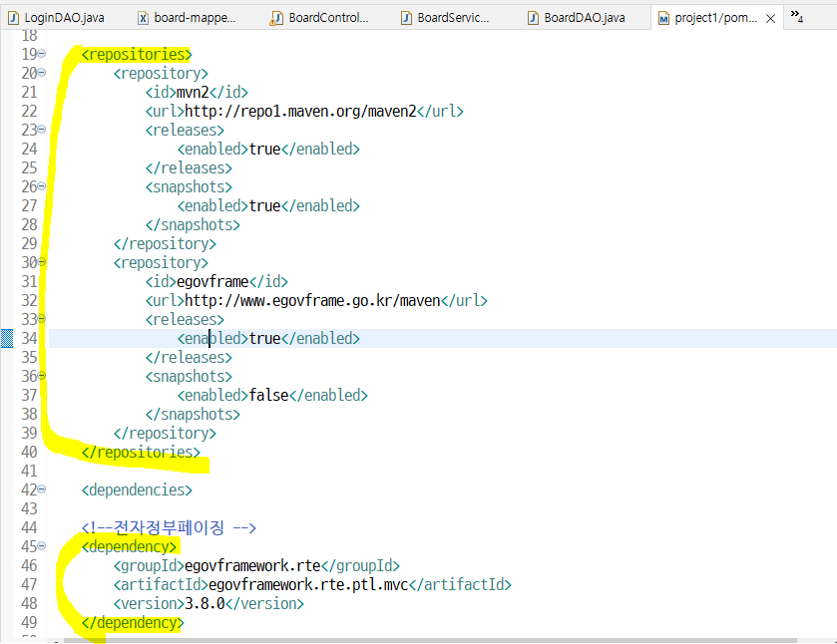Click the egovframe id value
The image size is (837, 644).
click(212, 282)
